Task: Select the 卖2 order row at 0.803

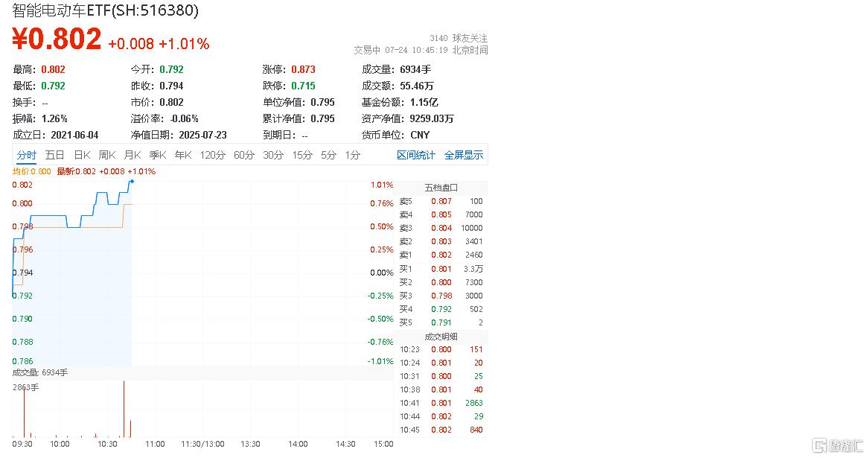Action: click(441, 241)
